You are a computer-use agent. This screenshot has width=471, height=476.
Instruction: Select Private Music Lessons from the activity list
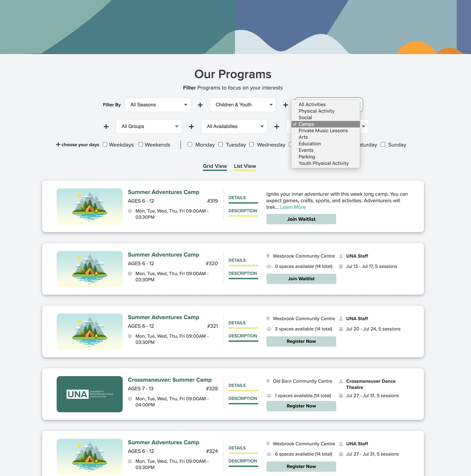pos(323,131)
